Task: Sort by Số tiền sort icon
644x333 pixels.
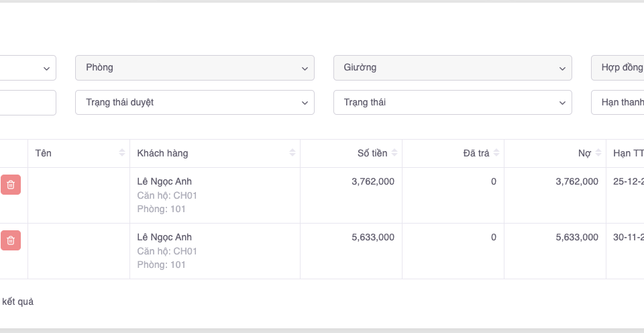Action: coord(394,153)
